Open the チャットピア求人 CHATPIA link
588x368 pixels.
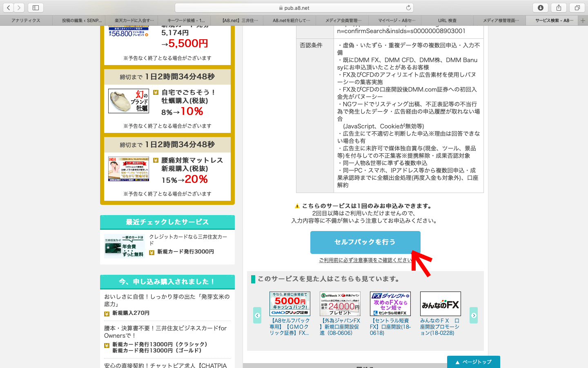(165, 365)
